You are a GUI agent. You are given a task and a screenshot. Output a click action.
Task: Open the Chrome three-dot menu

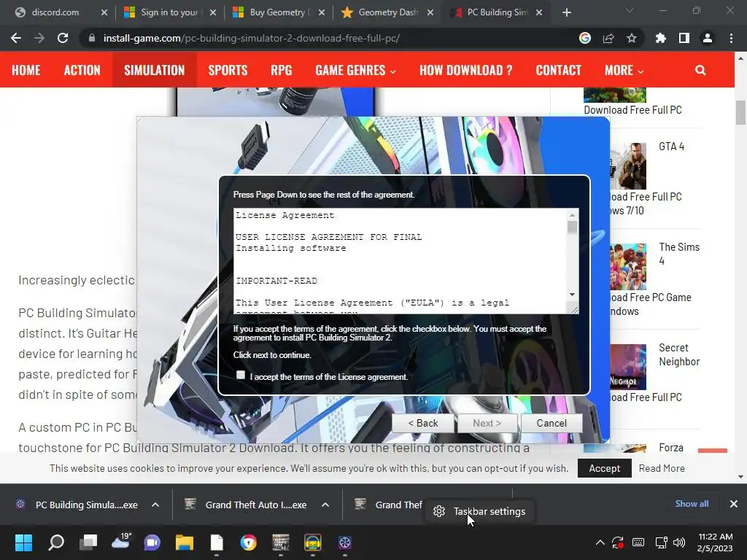coord(731,38)
